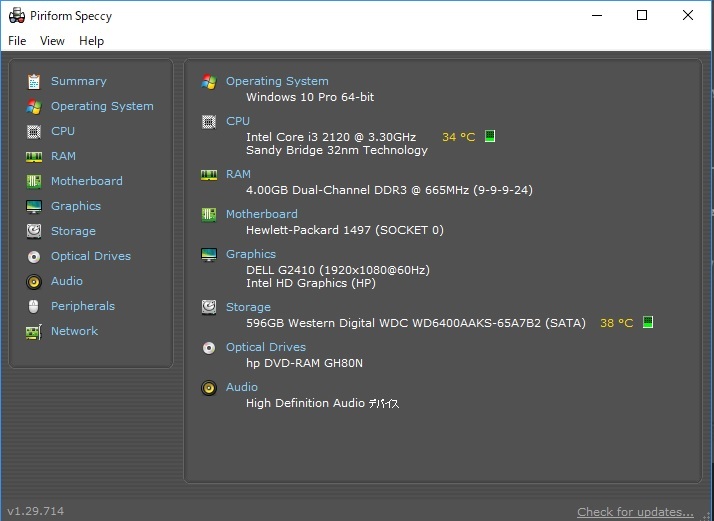Click the Sandy Bridge 32nm Technology text
Screen dimensions: 714x521
coord(337,150)
